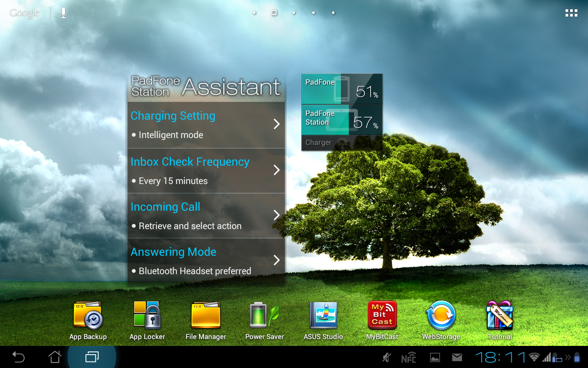
Task: Tap 'Bluetooth Headset preferred' text
Action: coord(195,271)
